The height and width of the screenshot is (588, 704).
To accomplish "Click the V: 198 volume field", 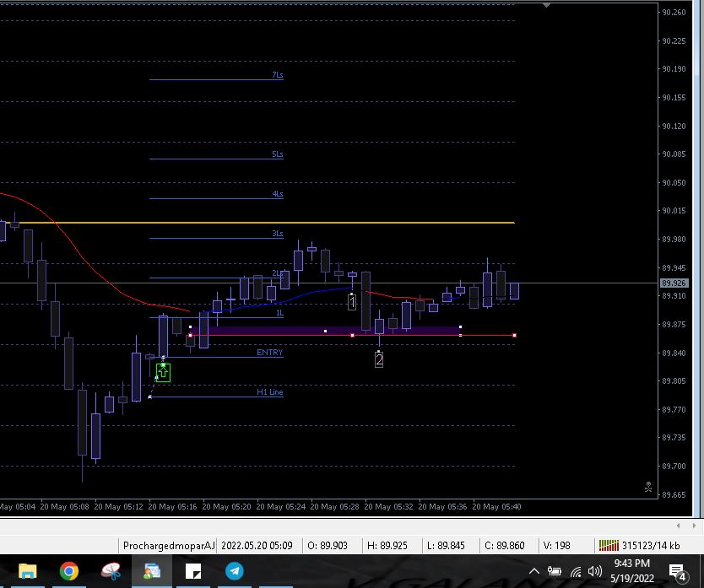I will click(557, 545).
